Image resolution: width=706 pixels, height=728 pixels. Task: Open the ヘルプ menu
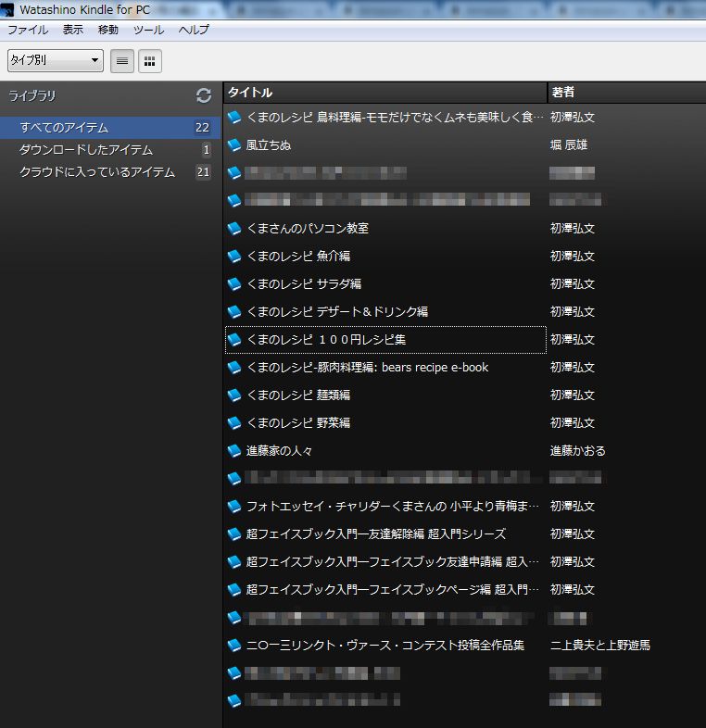click(x=194, y=30)
